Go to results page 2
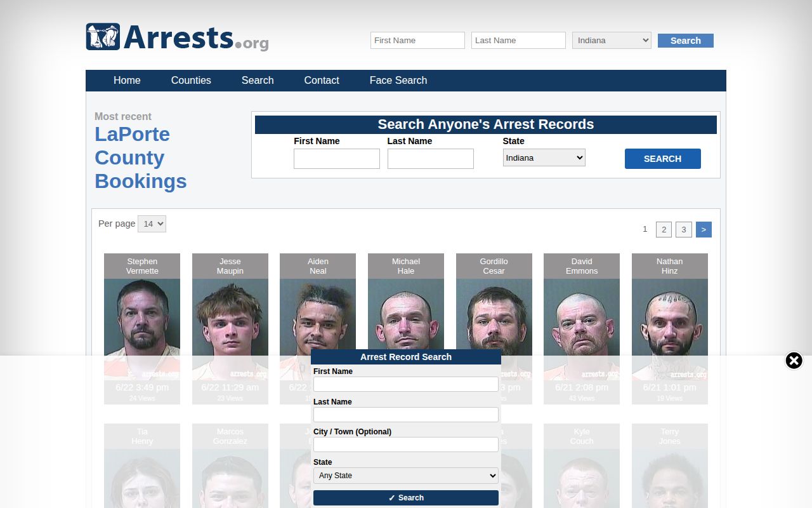This screenshot has height=508, width=812. click(664, 230)
